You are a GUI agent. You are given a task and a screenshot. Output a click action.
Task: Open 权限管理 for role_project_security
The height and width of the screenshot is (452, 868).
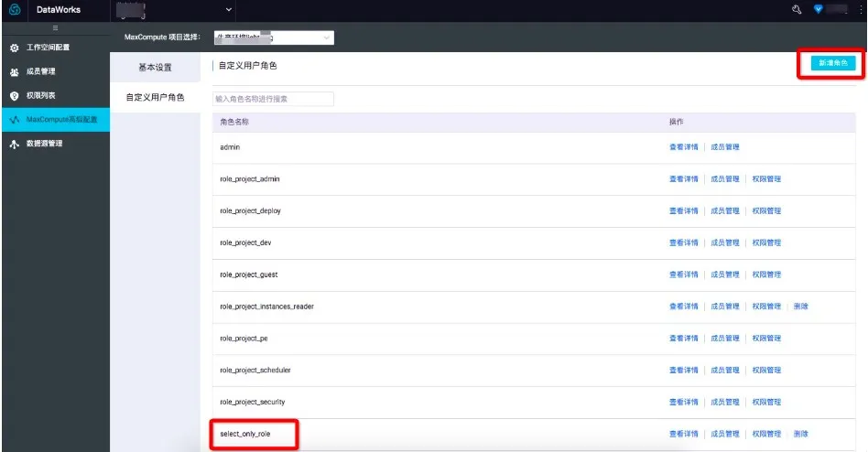766,403
